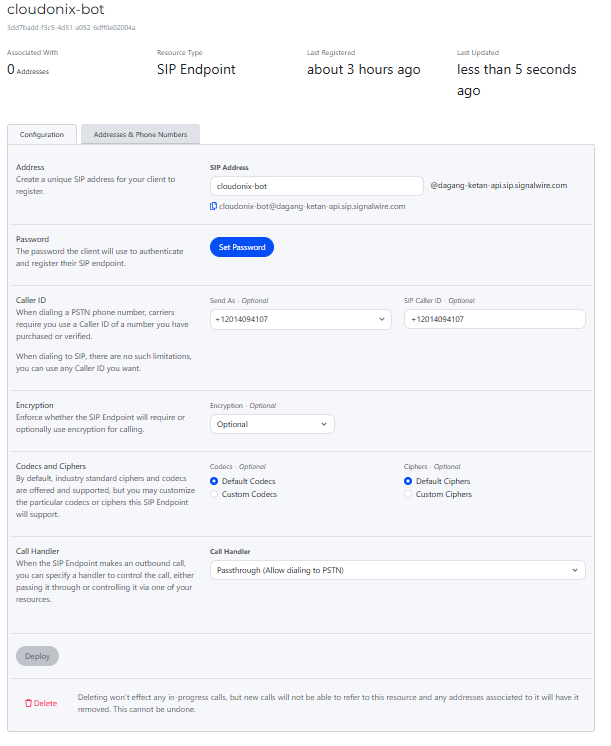The height and width of the screenshot is (746, 611).
Task: Click the 0 Addresses associated count
Action: click(28, 70)
